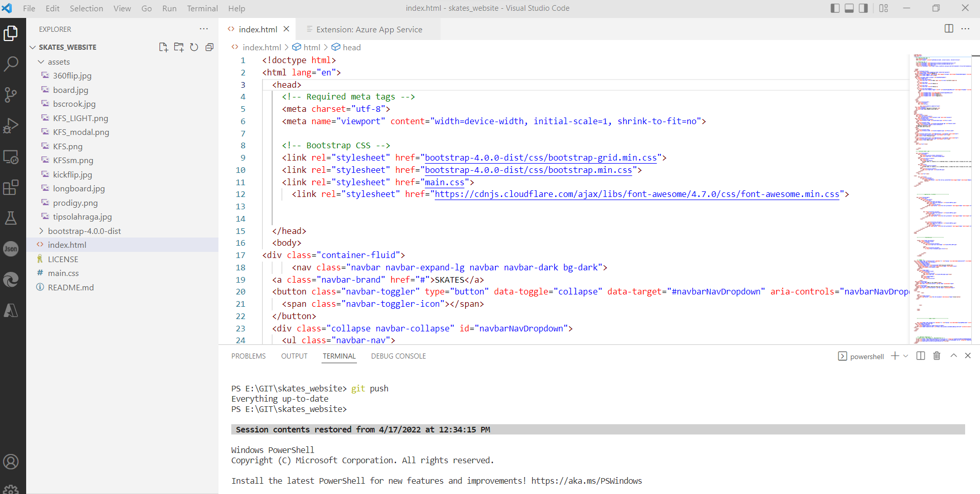This screenshot has height=494, width=980.
Task: Toggle bottom panel visibility
Action: 849,8
